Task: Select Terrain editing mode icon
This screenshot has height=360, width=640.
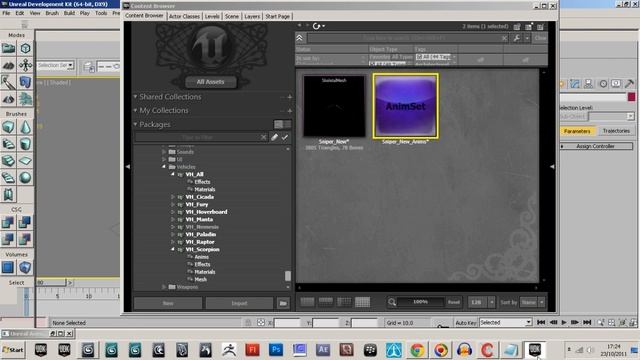Action: pos(8,65)
